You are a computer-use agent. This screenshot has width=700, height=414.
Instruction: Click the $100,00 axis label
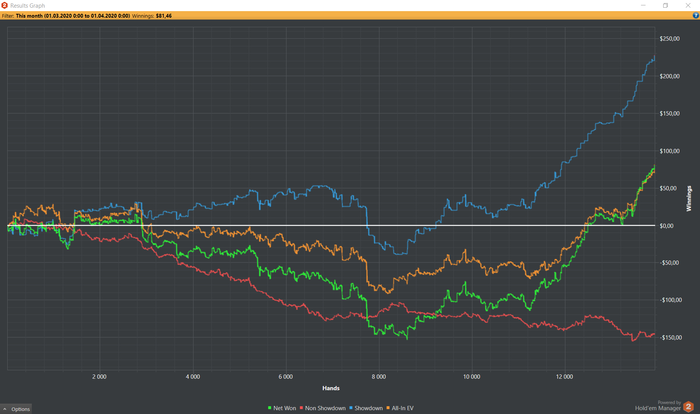point(670,151)
